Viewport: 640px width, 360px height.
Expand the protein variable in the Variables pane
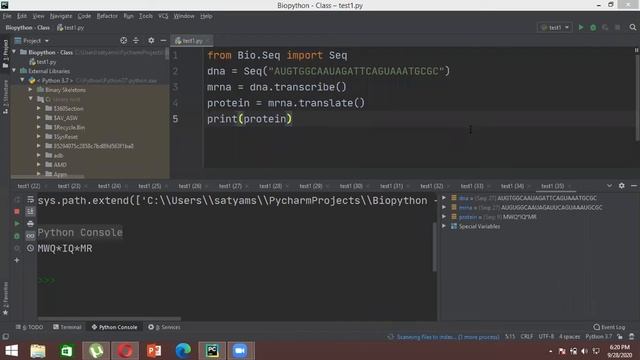point(444,217)
